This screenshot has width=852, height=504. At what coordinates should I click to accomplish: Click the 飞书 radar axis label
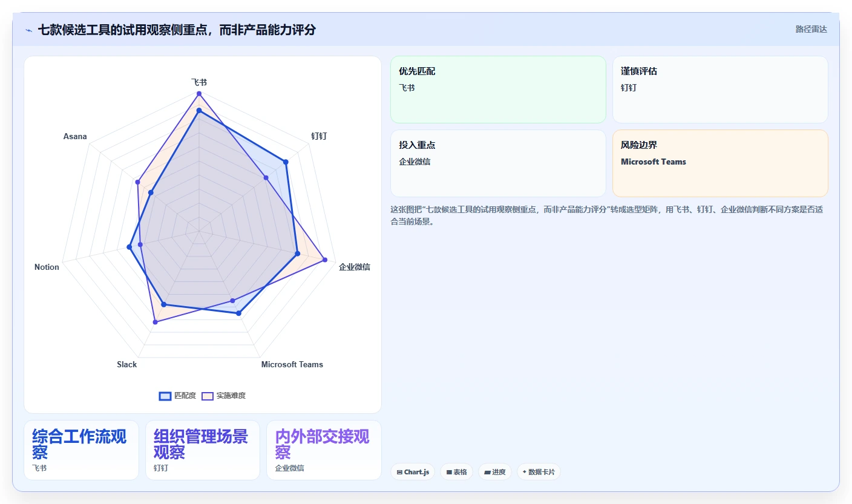pos(199,82)
